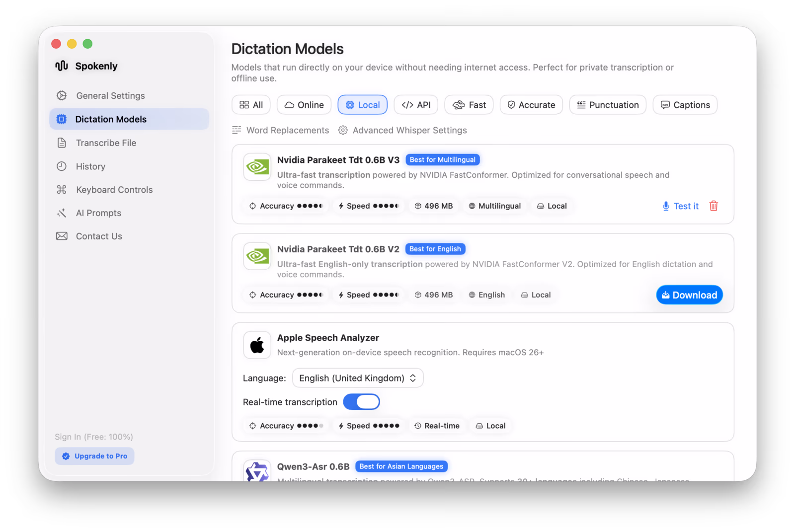
Task: Click the Local tag on Parakeet V3
Action: tap(552, 206)
